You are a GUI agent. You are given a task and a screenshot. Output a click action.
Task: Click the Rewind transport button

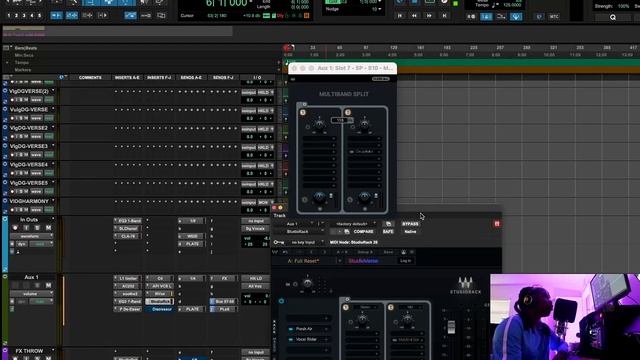pyautogui.click(x=415, y=16)
